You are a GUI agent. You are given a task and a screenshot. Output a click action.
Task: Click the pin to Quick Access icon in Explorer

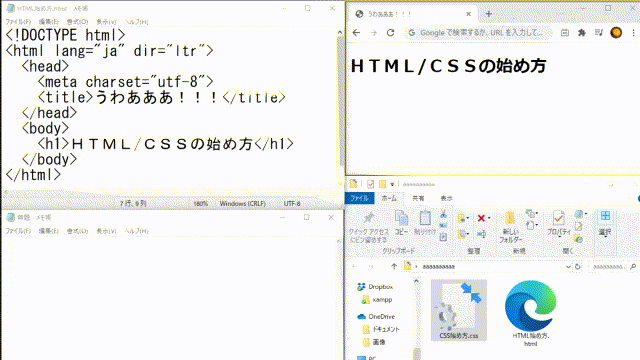pyautogui.click(x=369, y=218)
